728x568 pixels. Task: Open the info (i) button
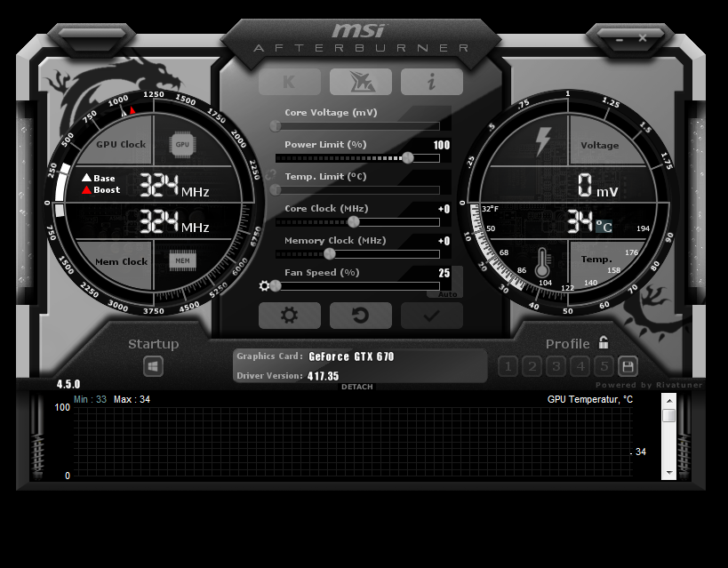point(432,82)
